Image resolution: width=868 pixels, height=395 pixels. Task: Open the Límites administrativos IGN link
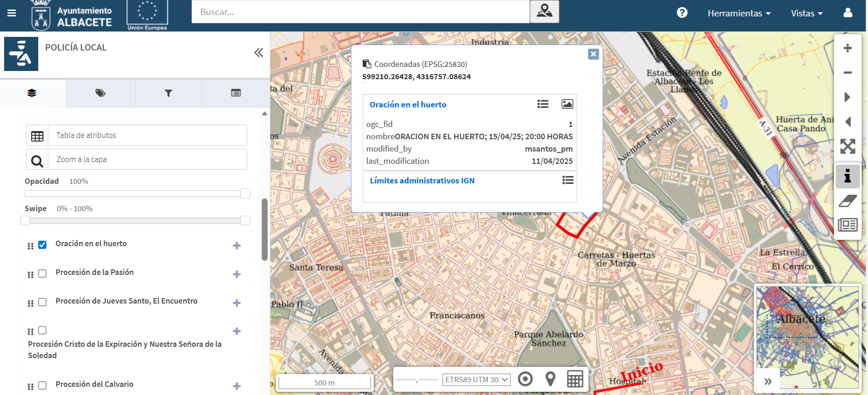pyautogui.click(x=422, y=181)
